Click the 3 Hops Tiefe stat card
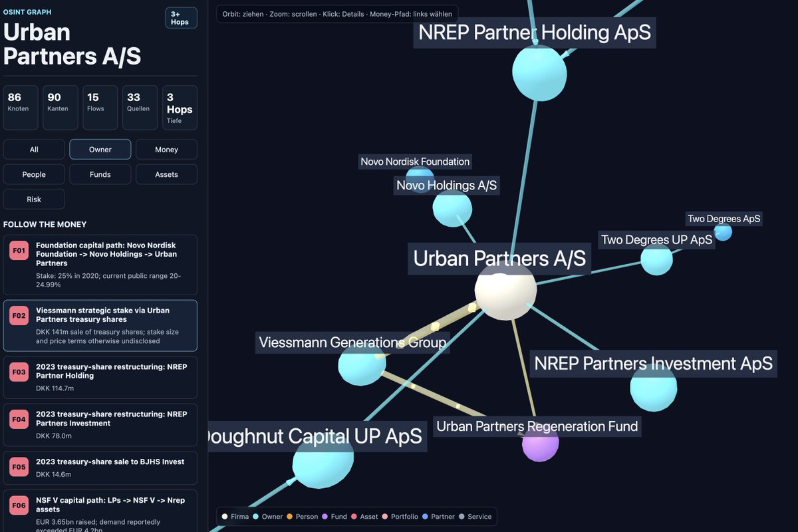The height and width of the screenshot is (532, 798). coord(180,108)
